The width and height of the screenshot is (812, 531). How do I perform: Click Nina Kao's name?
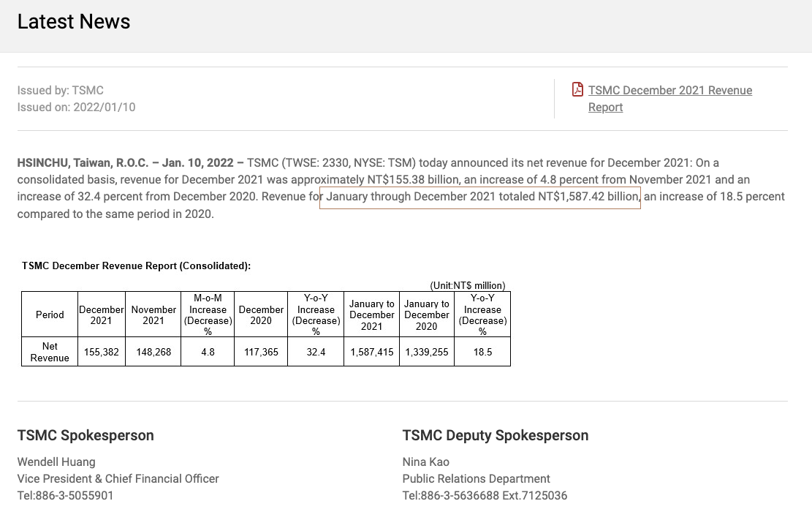click(425, 462)
